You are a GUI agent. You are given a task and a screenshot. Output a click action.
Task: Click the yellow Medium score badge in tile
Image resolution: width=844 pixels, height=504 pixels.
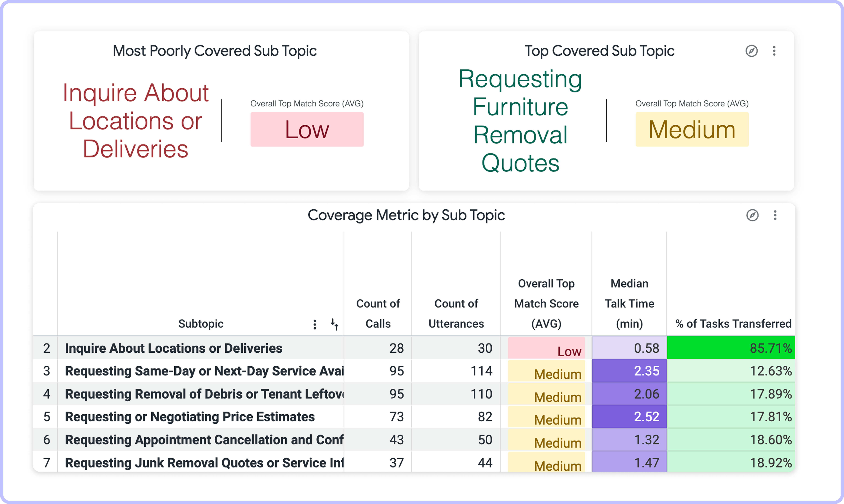click(692, 129)
